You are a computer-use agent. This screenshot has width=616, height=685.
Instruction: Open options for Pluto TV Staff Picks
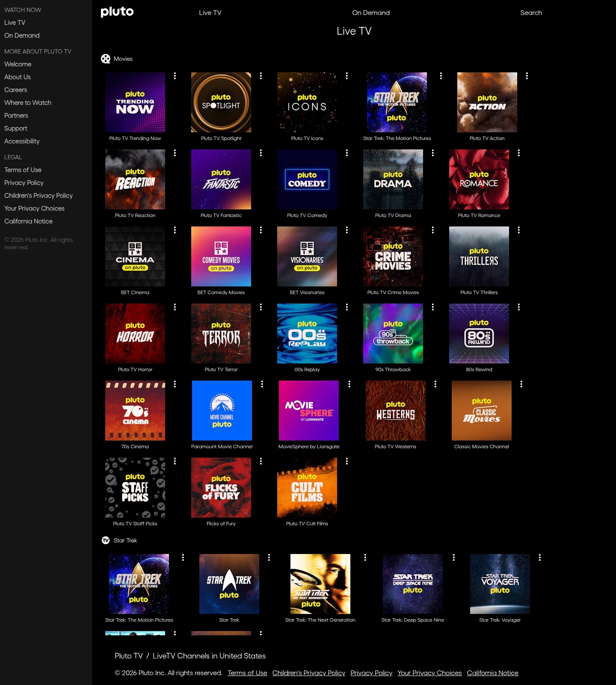coord(175,461)
